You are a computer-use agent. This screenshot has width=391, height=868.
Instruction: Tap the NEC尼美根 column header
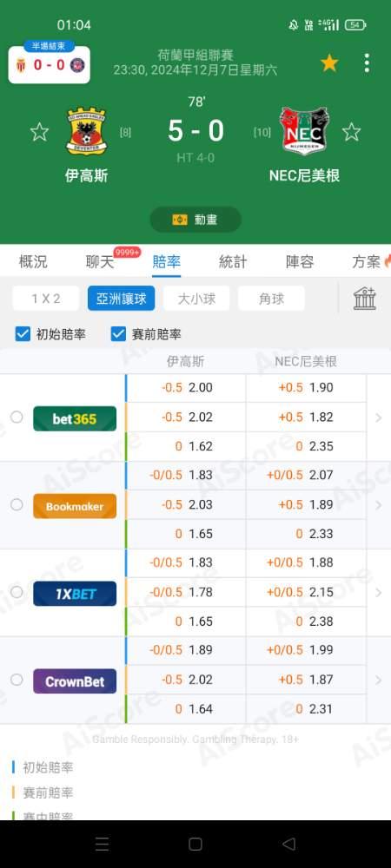[306, 362]
